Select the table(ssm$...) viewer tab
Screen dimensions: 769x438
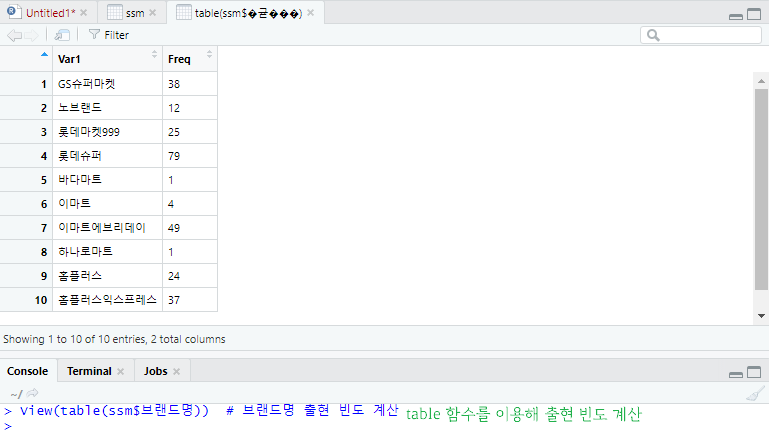click(248, 13)
